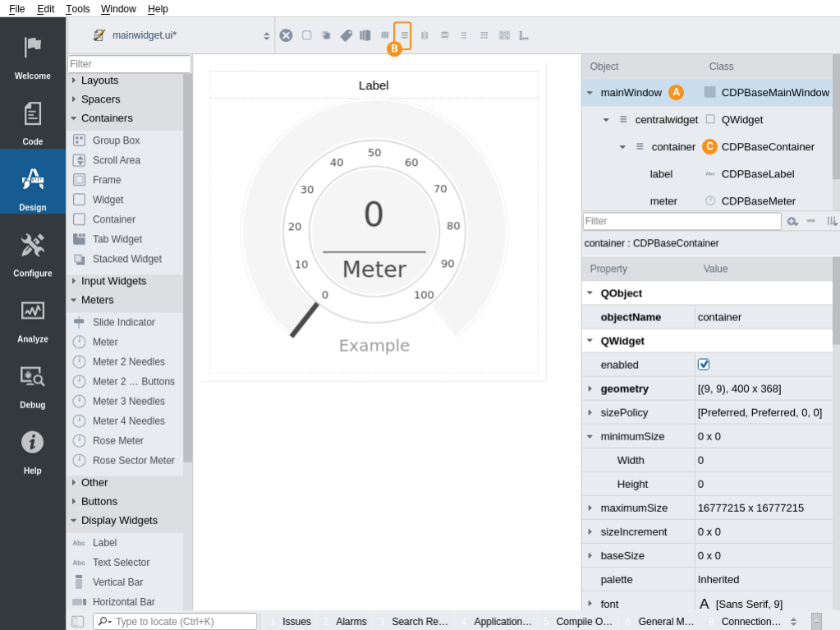This screenshot has height=630, width=840.
Task: Click the close document X icon
Action: [x=286, y=35]
